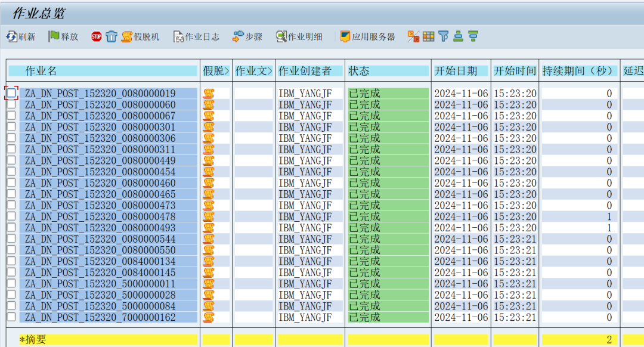644x347 pixels.
Task: Tick checkbox for job ZA_DN_POST_152320_0080000478
Action: [11, 216]
